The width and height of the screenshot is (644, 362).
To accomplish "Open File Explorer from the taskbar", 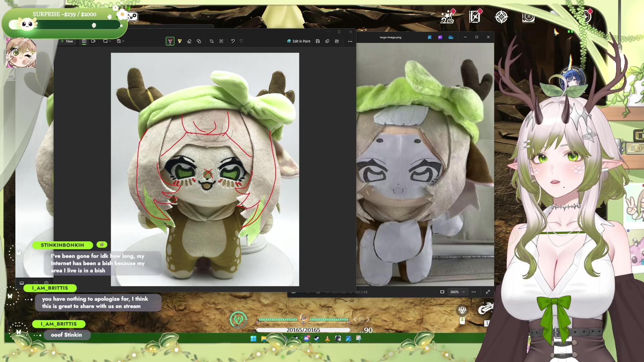I will tap(264, 339).
